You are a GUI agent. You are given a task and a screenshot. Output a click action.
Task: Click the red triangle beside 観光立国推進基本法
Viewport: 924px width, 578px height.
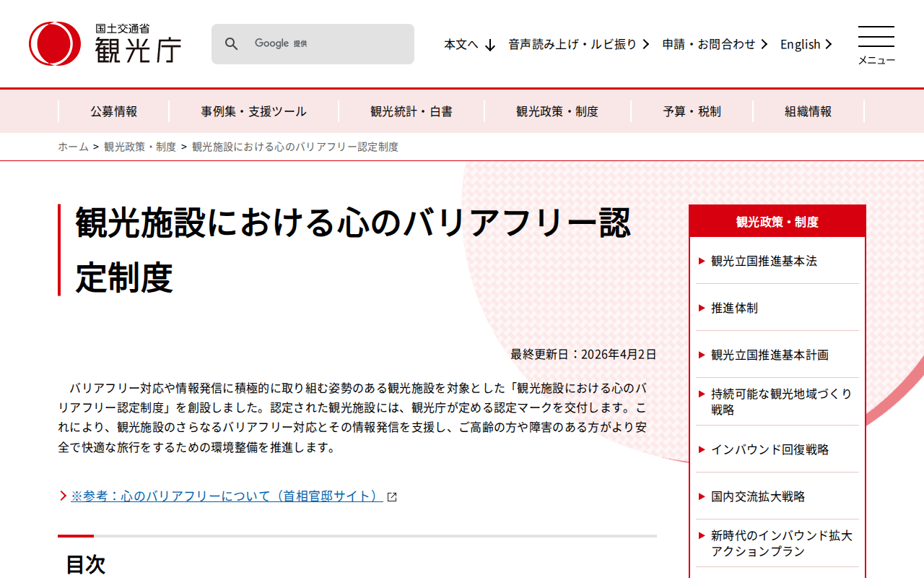click(x=702, y=261)
